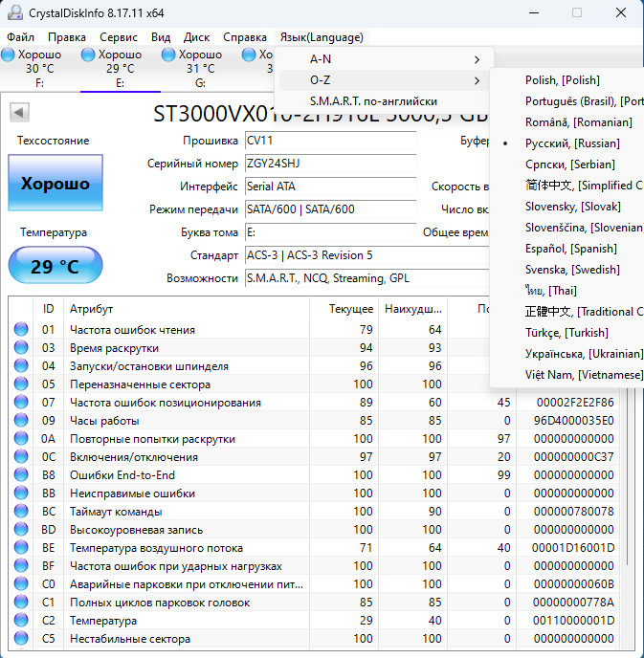The width and height of the screenshot is (644, 658).
Task: Click status orb for attribute C0 row
Action: (21, 584)
